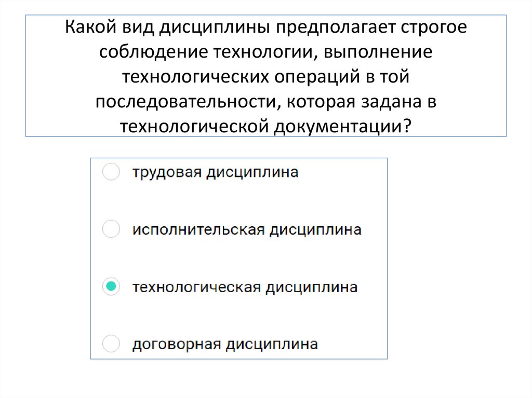This screenshot has width=532, height=398.
Task: Pick the договорная дисциплина radio option
Action: [111, 344]
